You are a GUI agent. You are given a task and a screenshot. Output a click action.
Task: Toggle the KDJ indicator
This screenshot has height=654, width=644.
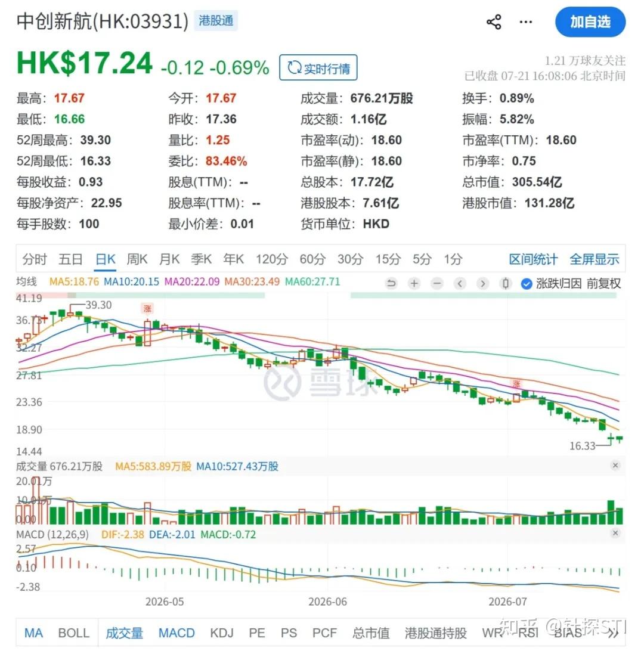point(221,633)
